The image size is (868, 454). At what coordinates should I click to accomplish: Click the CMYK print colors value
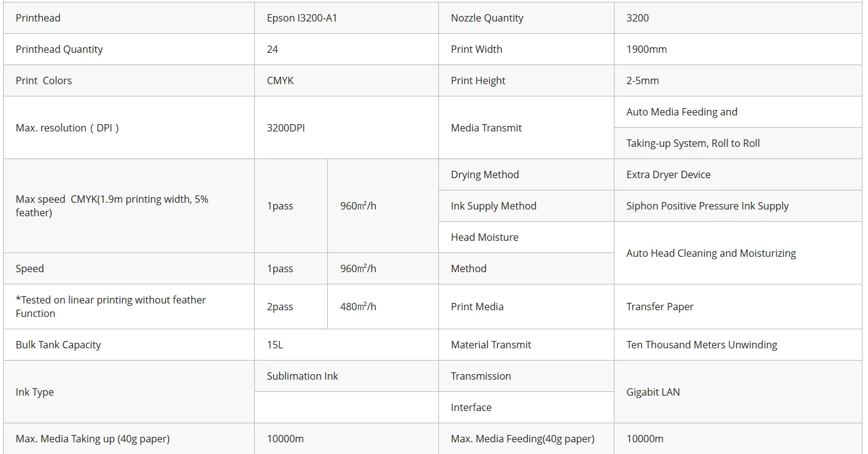tap(280, 80)
